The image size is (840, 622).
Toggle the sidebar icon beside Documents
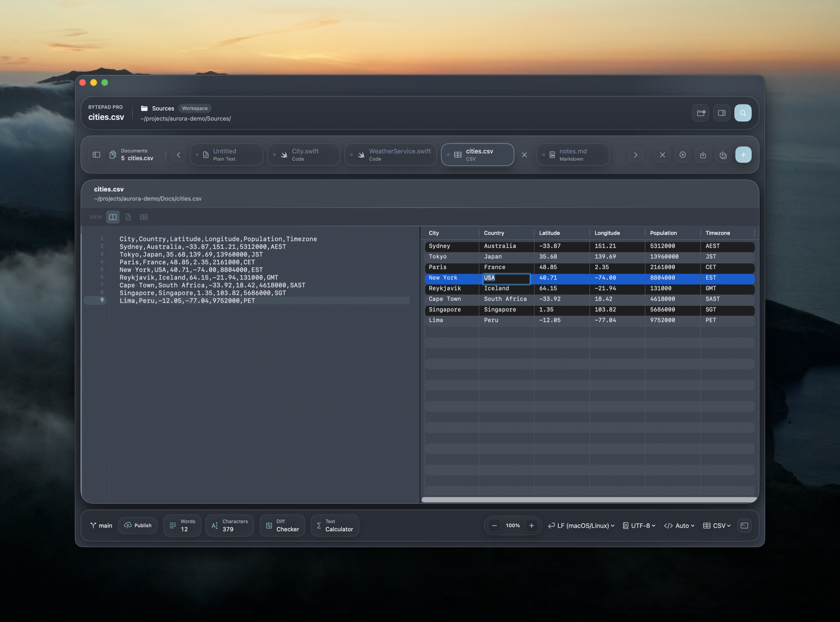[x=97, y=155]
